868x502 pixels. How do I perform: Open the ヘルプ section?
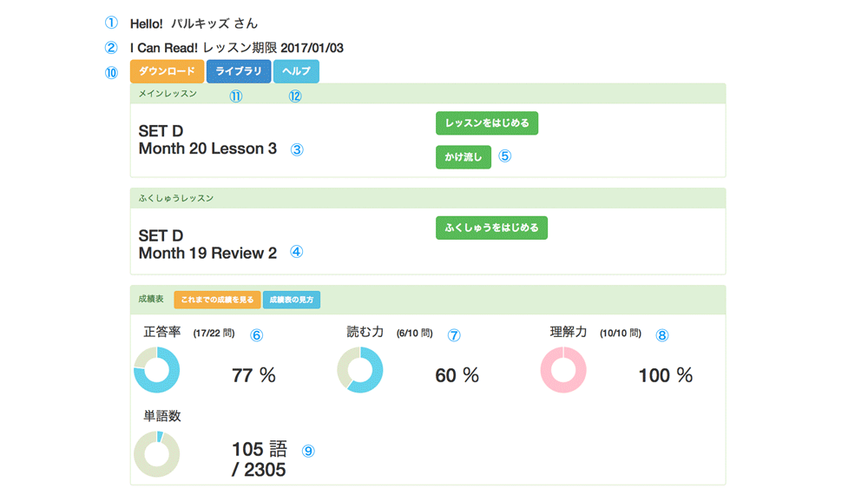296,71
